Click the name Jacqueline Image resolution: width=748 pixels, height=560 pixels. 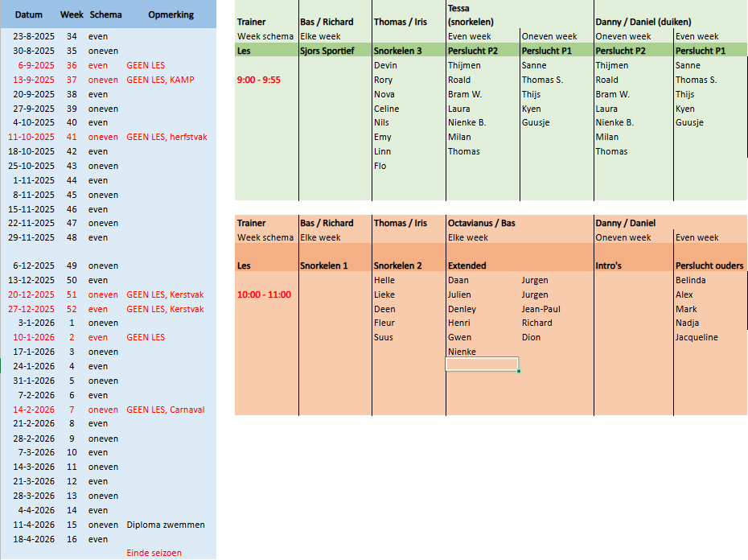pyautogui.click(x=697, y=337)
